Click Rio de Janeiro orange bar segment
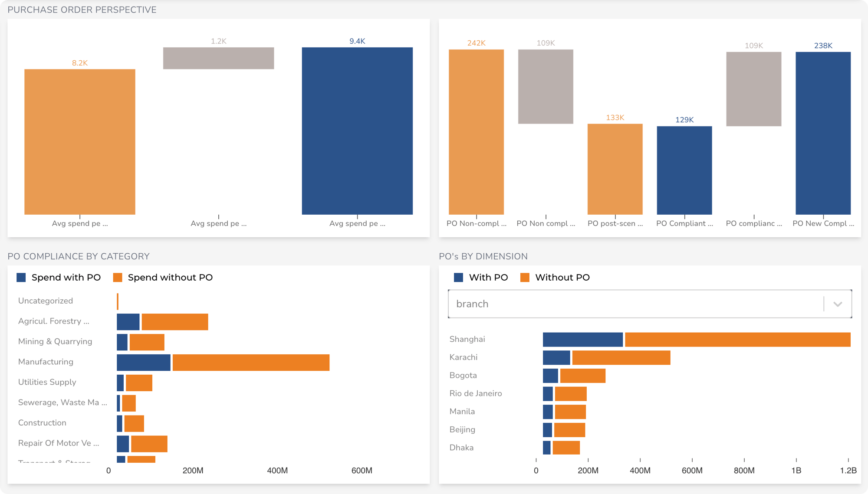The height and width of the screenshot is (494, 868). point(571,394)
